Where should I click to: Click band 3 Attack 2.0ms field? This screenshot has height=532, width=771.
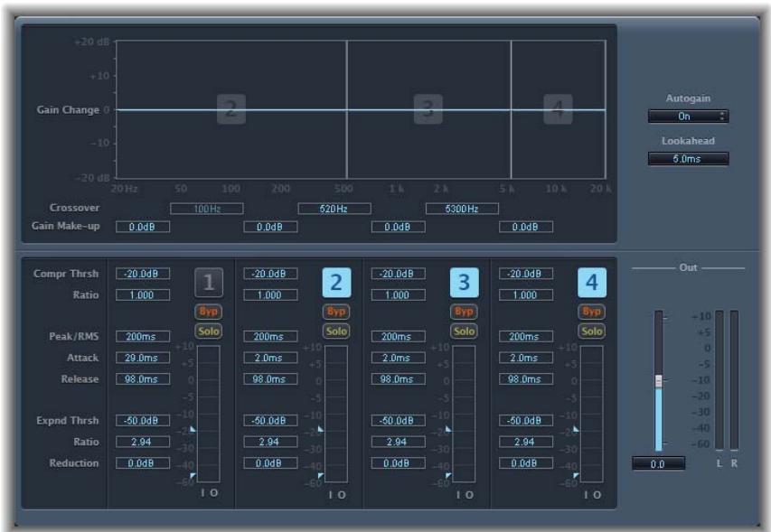(x=399, y=358)
